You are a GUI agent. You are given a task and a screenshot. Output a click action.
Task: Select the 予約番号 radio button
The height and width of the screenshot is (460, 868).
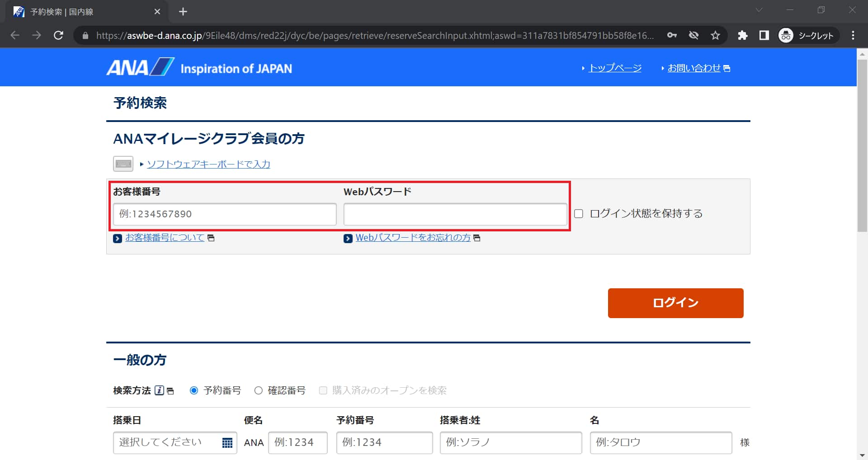click(194, 390)
